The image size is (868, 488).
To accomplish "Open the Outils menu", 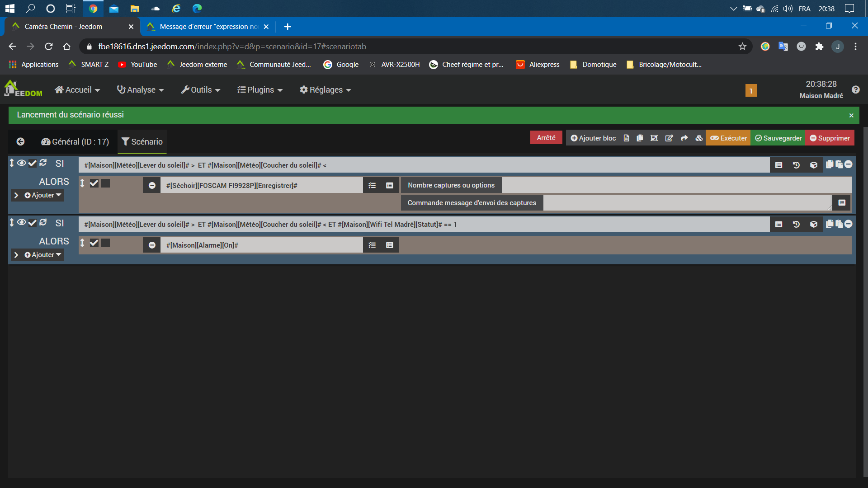I will click(x=200, y=90).
